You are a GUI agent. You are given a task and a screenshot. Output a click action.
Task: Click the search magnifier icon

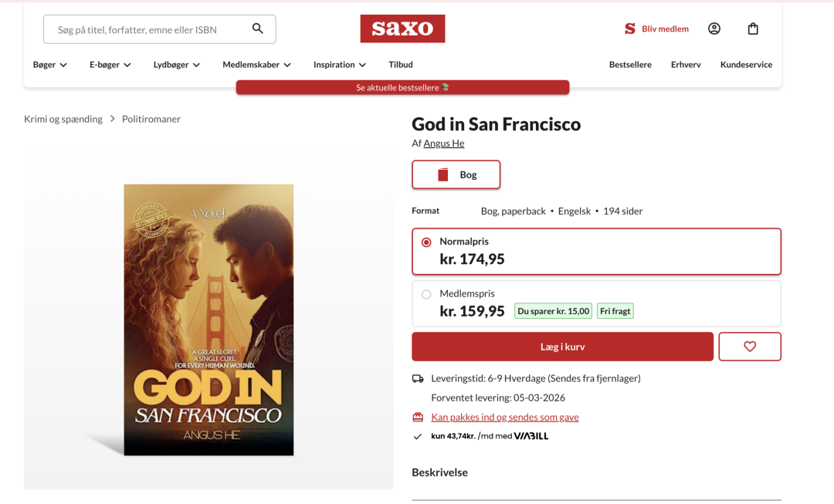[258, 29]
